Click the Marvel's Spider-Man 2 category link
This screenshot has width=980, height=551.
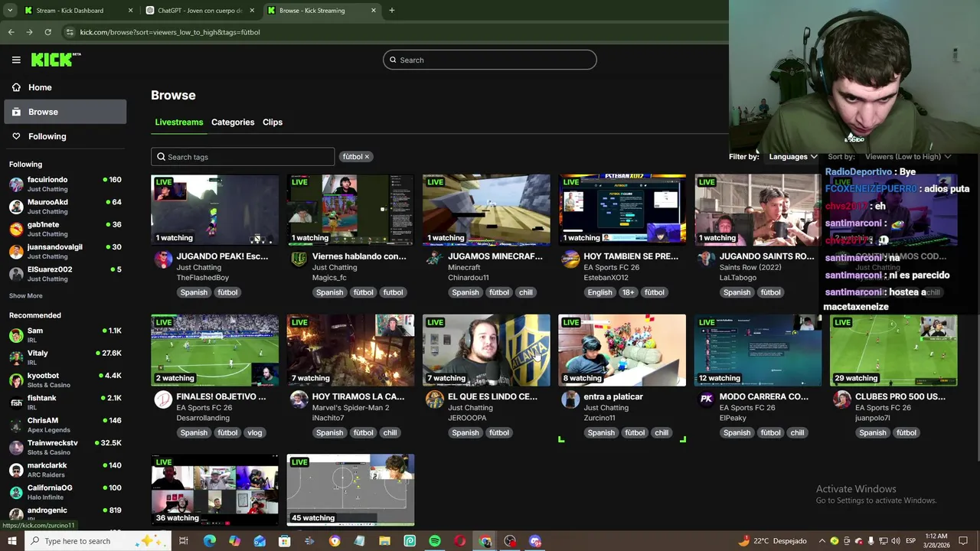(x=351, y=408)
